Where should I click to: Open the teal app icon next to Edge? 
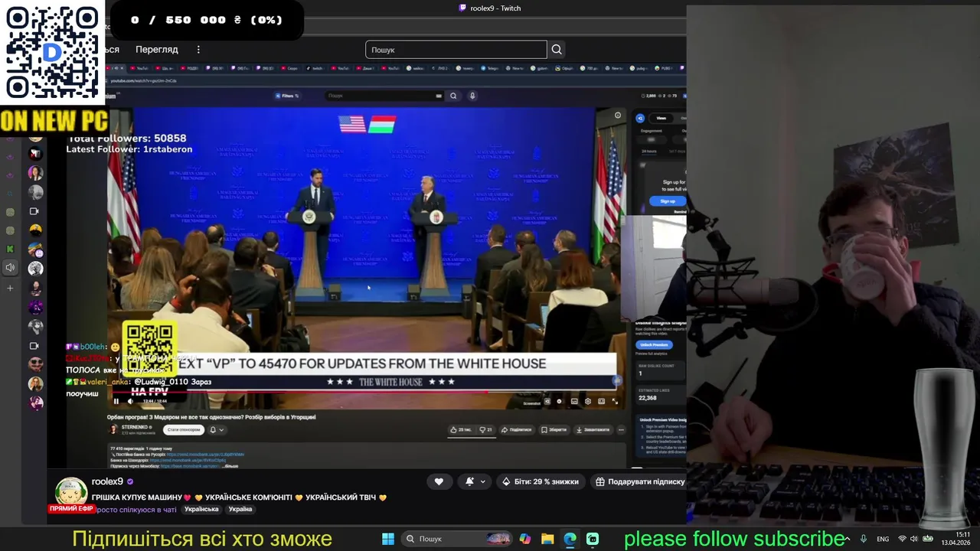click(x=593, y=539)
